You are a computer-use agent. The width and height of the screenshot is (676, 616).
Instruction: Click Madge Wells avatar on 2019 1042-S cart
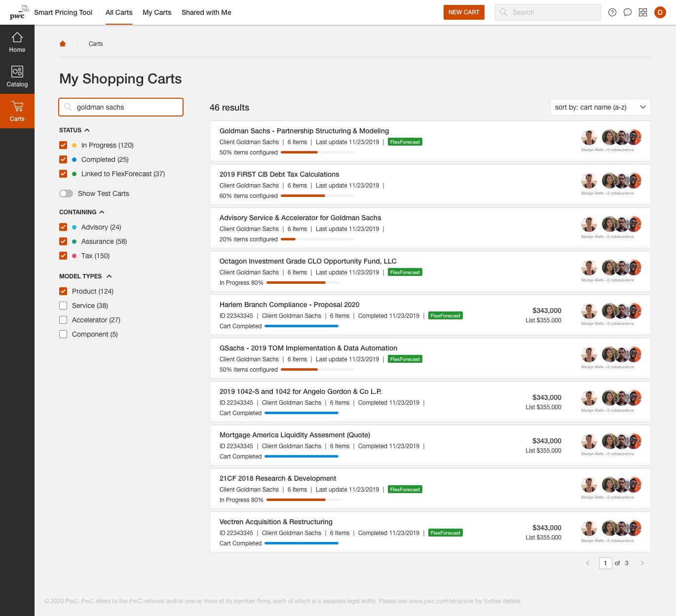(589, 398)
